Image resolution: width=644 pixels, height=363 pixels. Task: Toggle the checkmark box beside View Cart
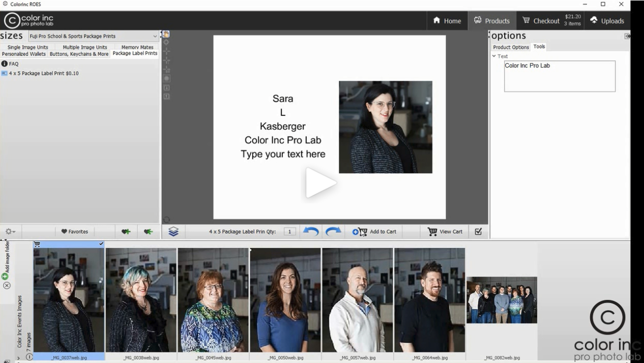point(478,231)
